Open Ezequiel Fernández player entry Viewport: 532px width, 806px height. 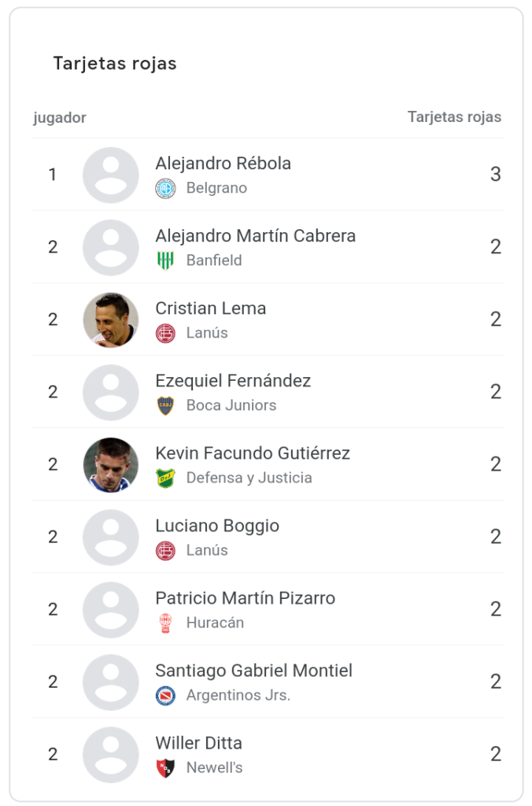coord(233,381)
